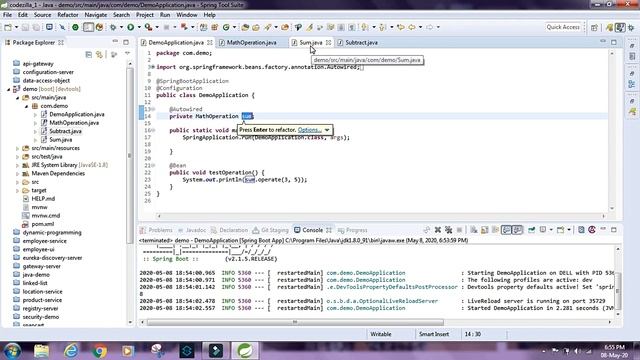Maximize the editor area

click(x=614, y=42)
